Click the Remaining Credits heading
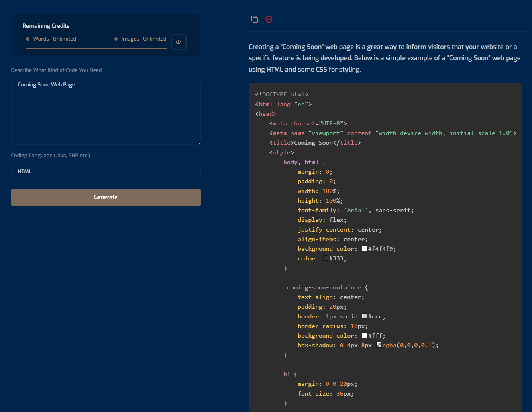This screenshot has width=532, height=412. tap(46, 26)
